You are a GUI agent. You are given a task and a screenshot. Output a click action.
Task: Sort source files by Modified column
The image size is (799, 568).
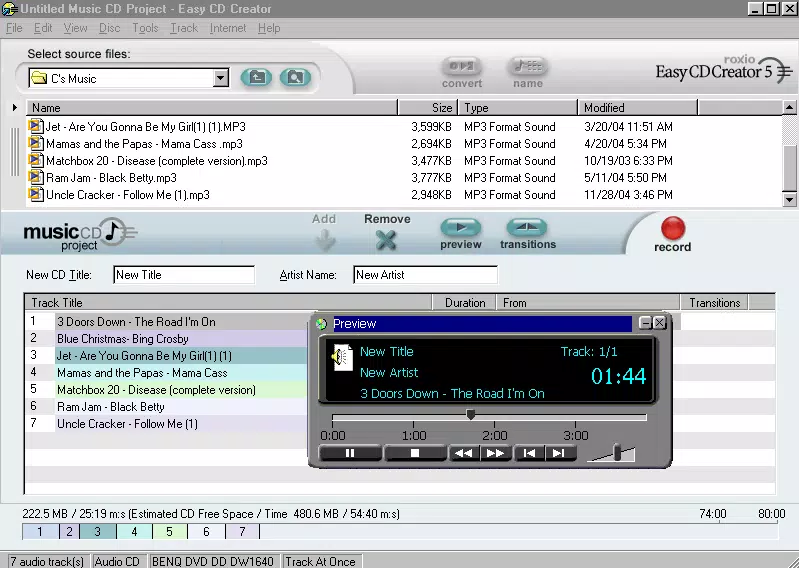pyautogui.click(x=637, y=107)
